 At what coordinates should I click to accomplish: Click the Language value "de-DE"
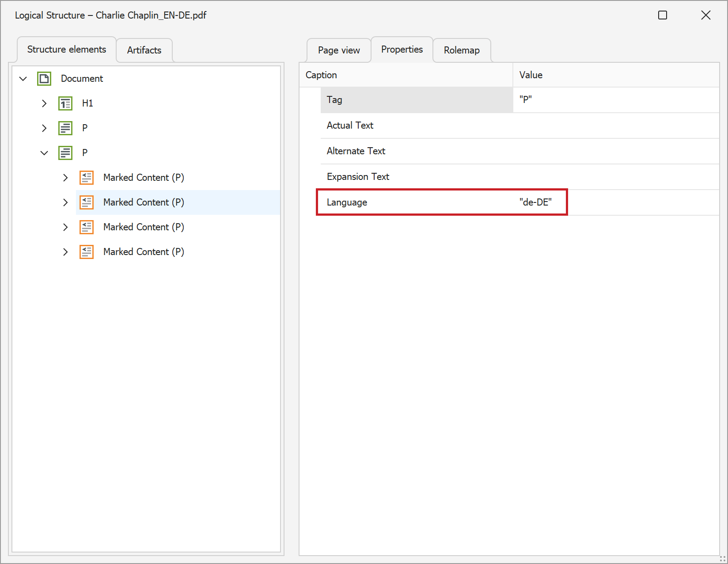point(535,202)
